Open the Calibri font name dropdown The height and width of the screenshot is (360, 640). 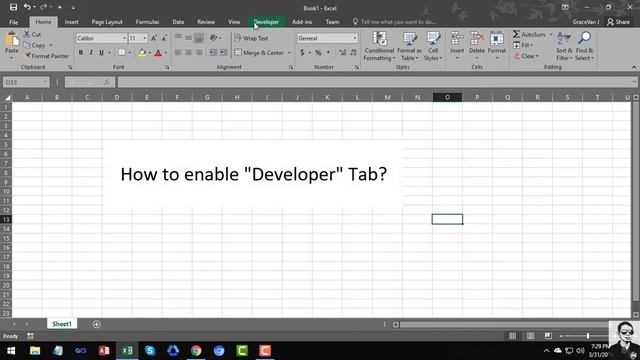pos(124,38)
